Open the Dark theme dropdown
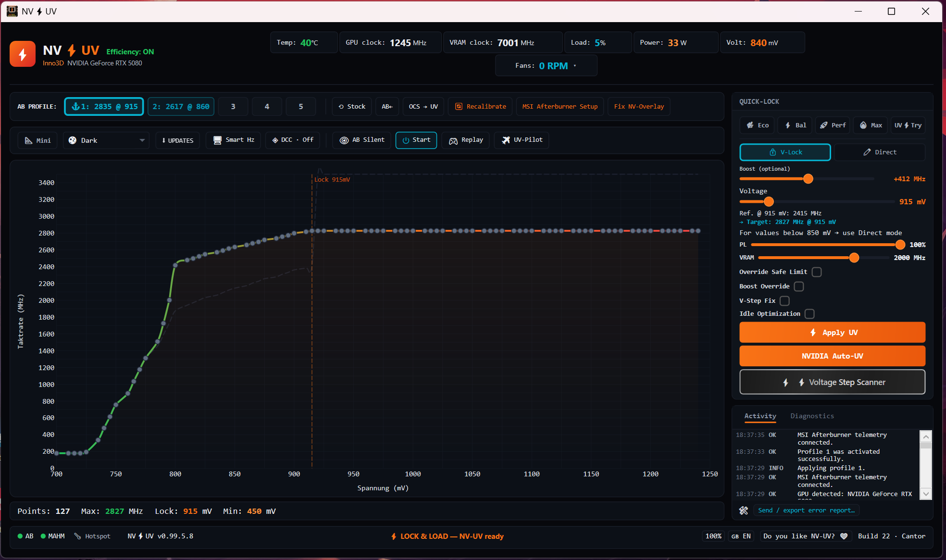The image size is (946, 560). pos(106,140)
